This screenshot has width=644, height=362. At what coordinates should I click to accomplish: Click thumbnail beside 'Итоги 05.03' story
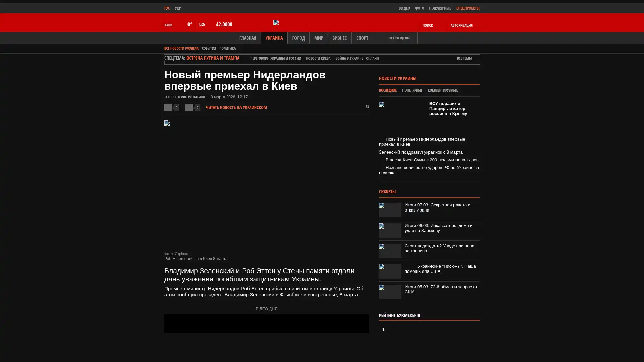[390, 292]
